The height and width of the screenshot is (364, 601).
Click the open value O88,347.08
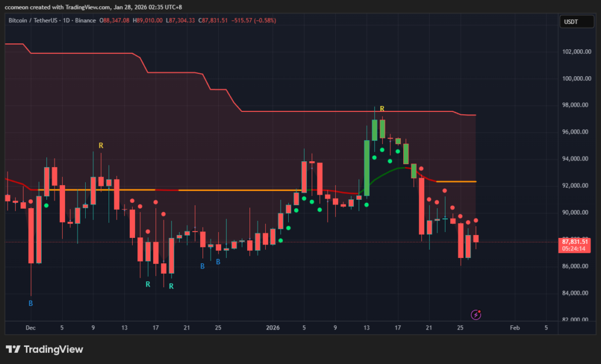(x=116, y=21)
